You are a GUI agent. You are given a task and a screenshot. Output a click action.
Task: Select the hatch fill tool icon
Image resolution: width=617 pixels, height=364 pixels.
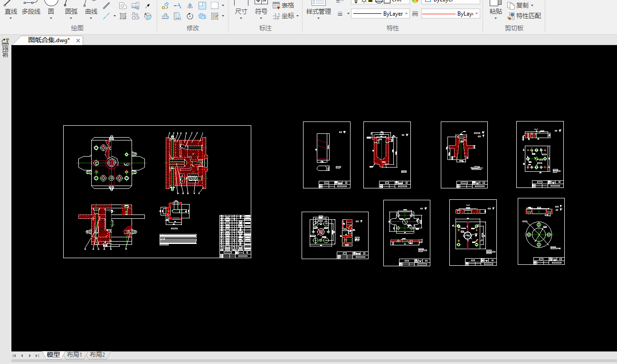coord(123,16)
